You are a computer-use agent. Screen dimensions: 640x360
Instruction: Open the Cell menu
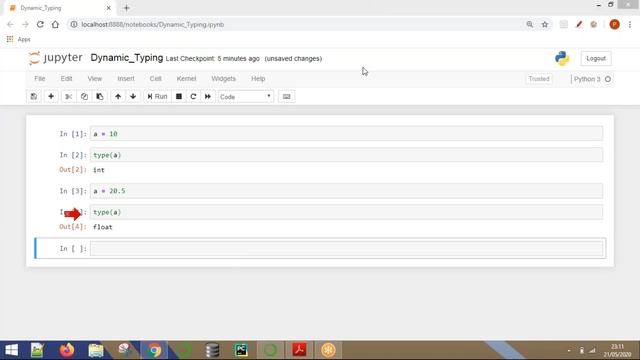coord(156,78)
